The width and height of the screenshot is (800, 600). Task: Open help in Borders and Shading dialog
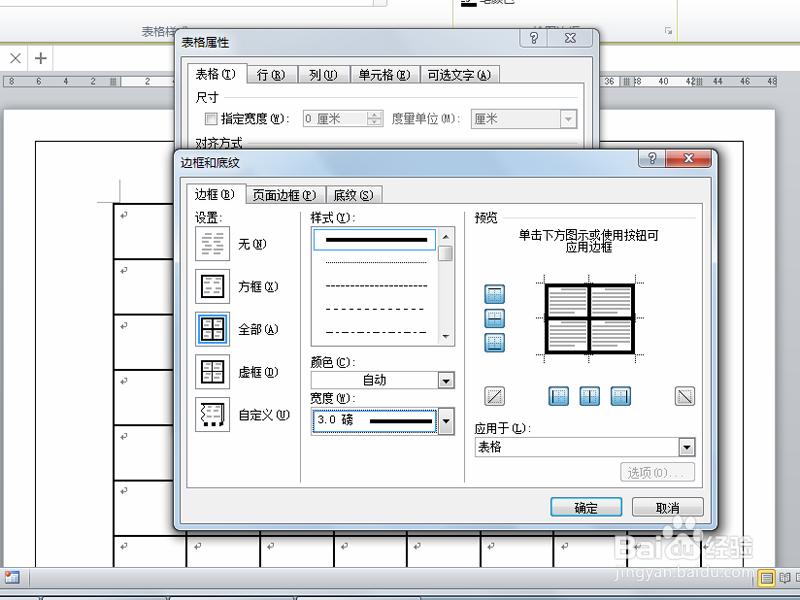652,158
